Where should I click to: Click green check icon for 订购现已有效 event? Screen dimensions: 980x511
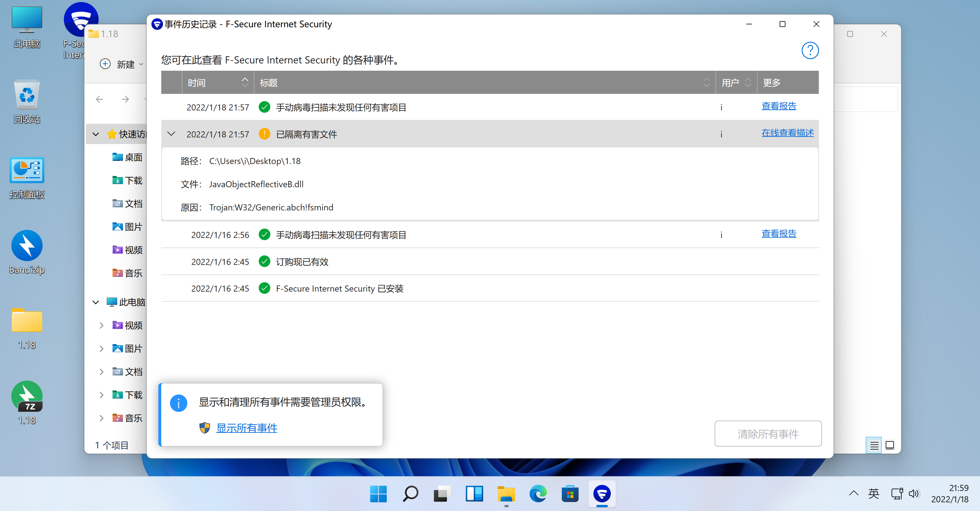tap(265, 261)
